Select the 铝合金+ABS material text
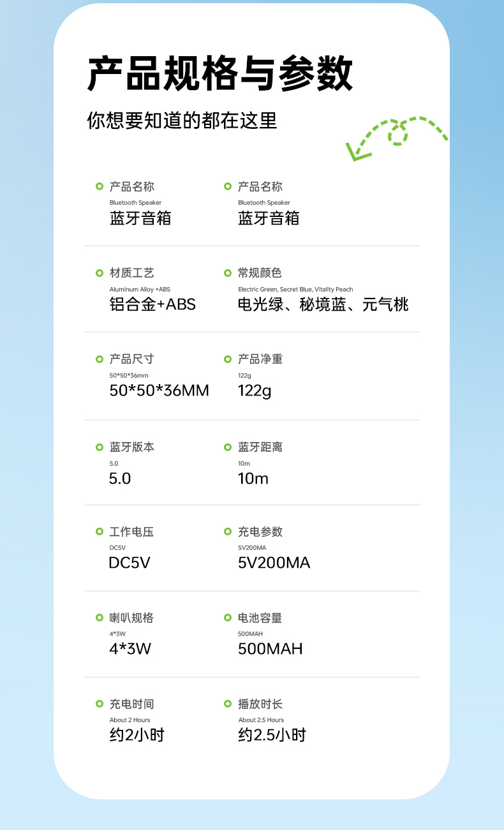The width and height of the screenshot is (504, 830). coord(152,304)
